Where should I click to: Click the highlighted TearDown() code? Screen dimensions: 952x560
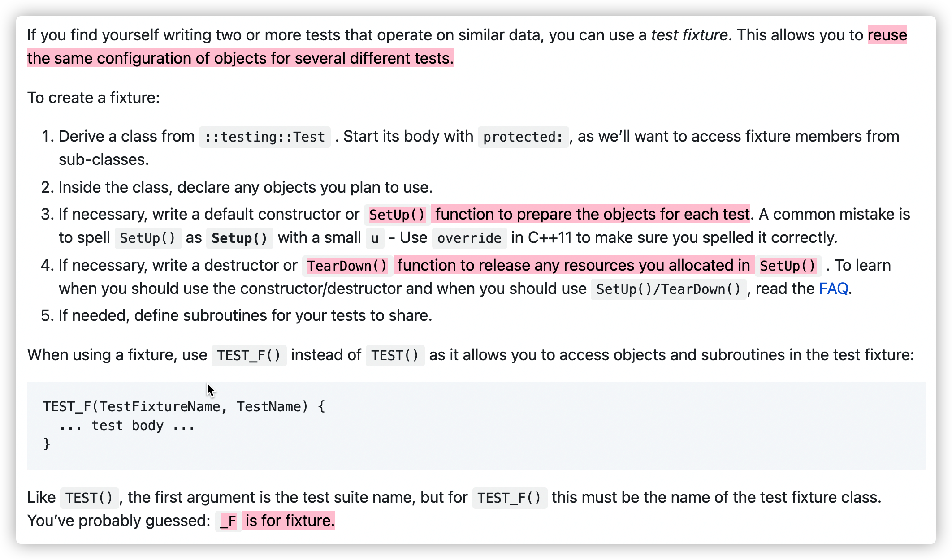[347, 266]
